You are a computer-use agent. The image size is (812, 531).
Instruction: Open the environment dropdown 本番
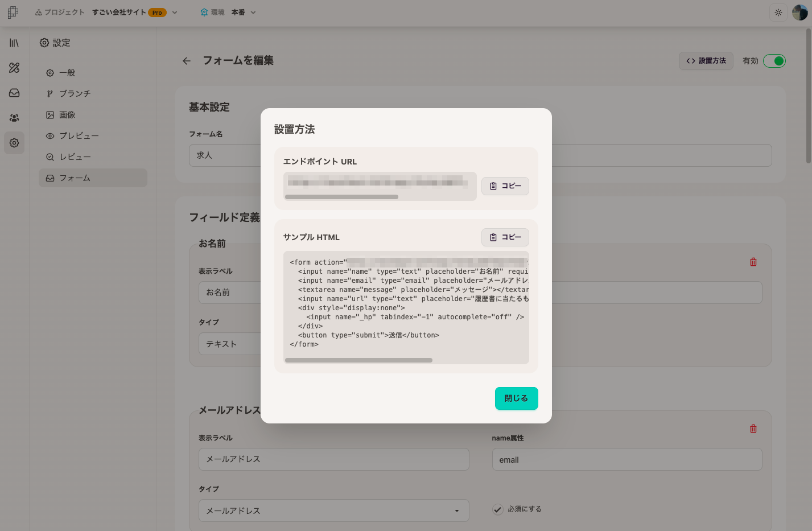(244, 13)
